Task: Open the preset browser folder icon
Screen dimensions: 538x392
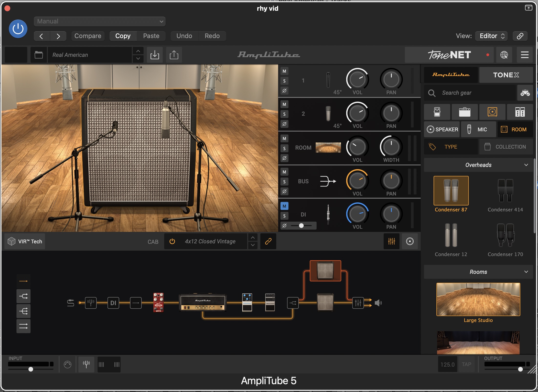Action: (39, 55)
